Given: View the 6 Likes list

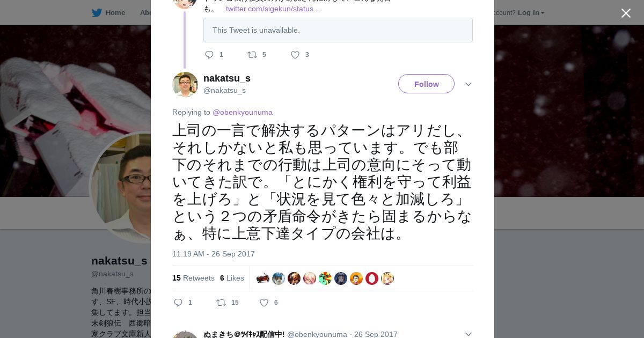Looking at the screenshot, I should click(x=232, y=278).
